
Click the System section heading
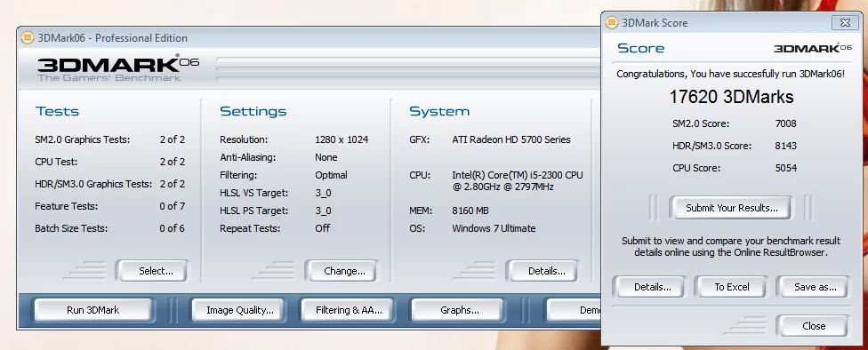tap(439, 111)
